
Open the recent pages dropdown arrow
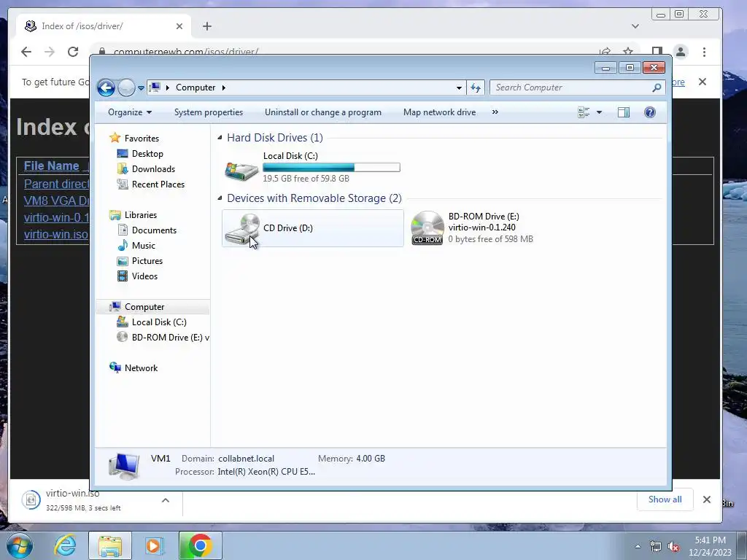141,88
